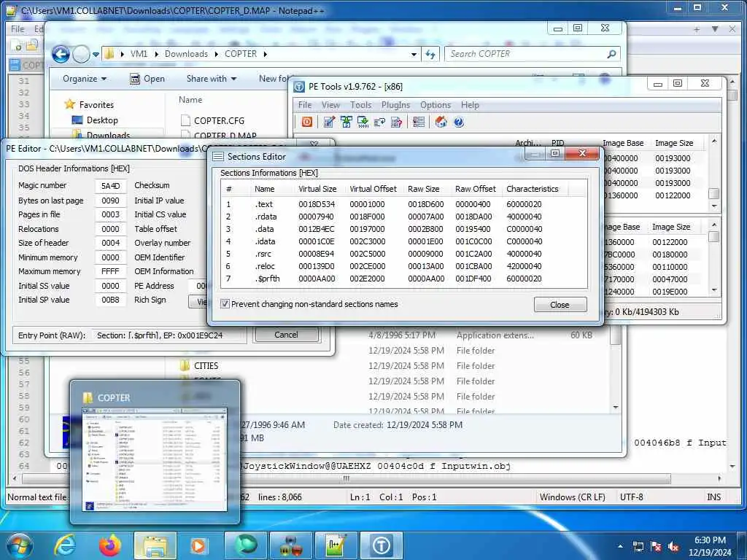Open the File menu in PE Tools
The image size is (747, 560).
(x=305, y=105)
